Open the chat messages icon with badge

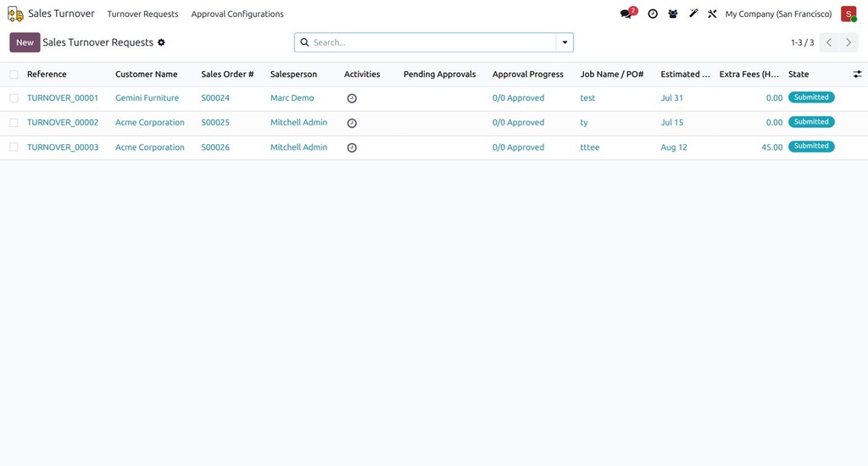628,14
